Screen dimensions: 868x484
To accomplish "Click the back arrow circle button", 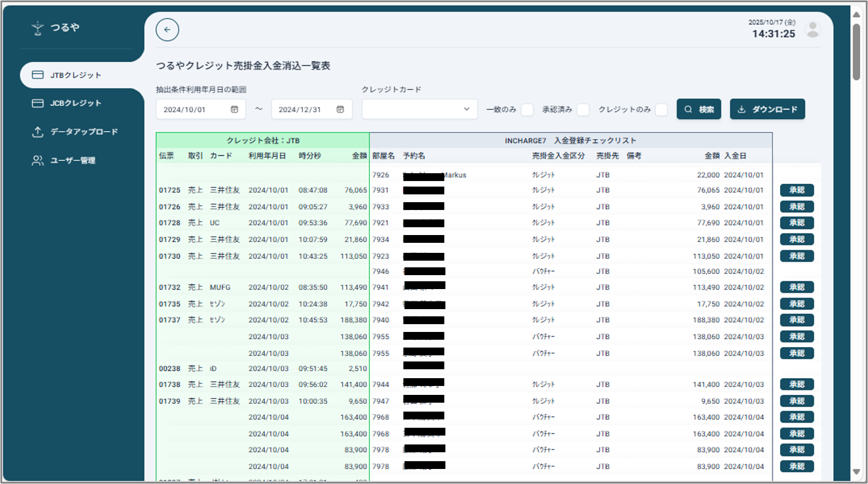I will (167, 30).
